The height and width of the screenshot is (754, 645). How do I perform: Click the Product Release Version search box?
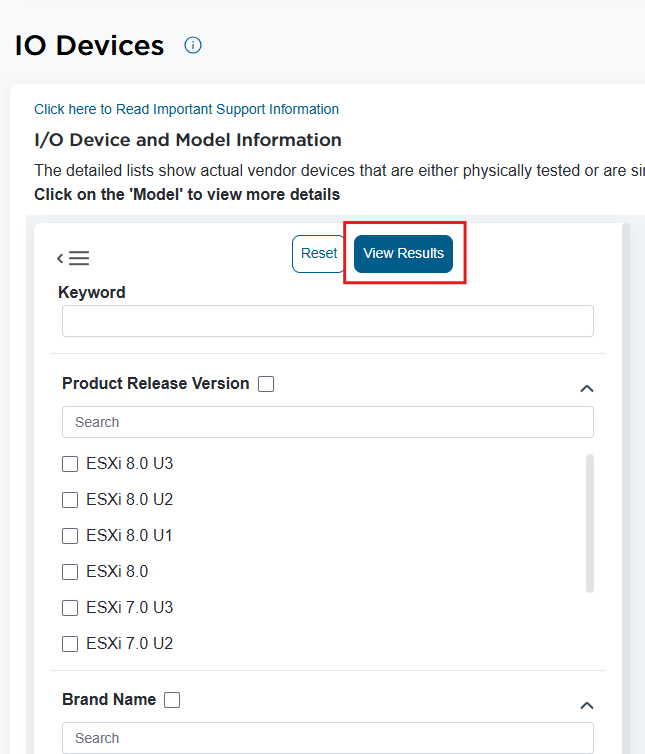[328, 422]
